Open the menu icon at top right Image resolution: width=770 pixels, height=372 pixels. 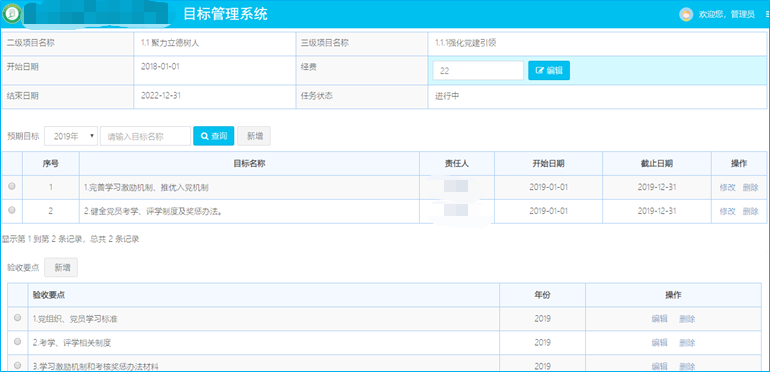tap(767, 15)
